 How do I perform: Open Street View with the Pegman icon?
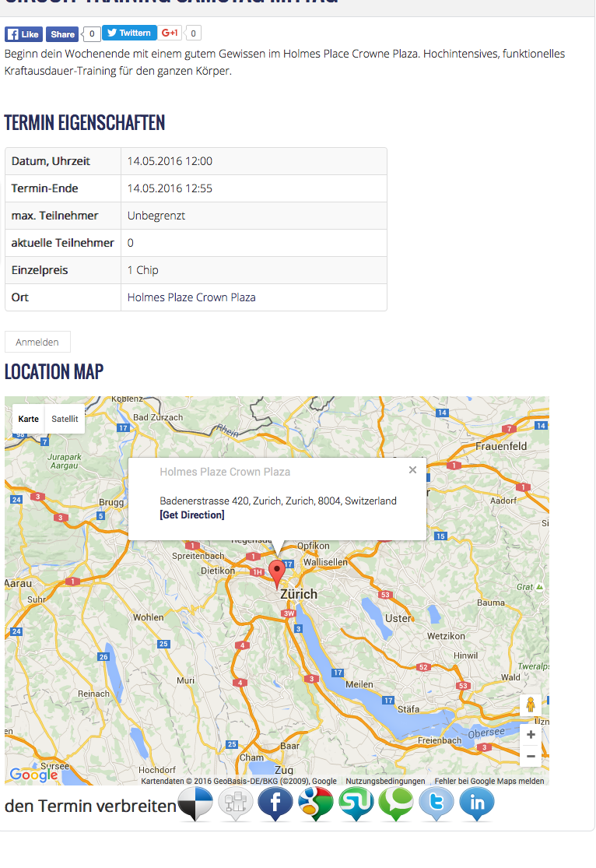pyautogui.click(x=531, y=705)
